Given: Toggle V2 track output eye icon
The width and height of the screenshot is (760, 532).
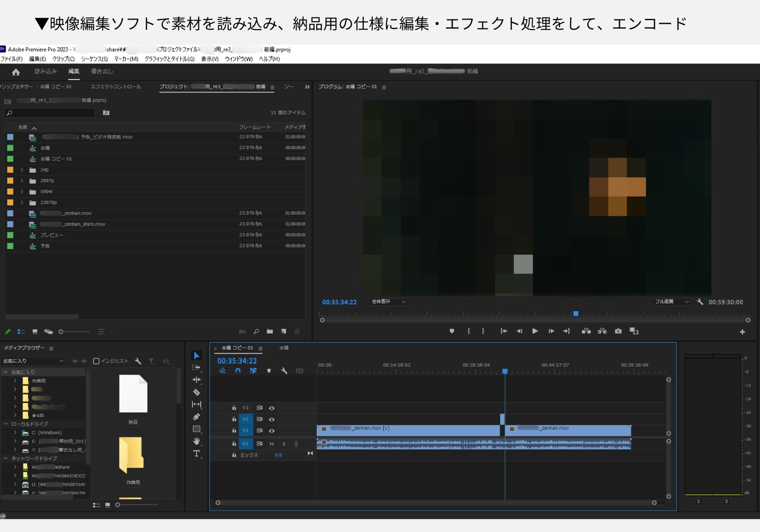Looking at the screenshot, I should pyautogui.click(x=272, y=420).
